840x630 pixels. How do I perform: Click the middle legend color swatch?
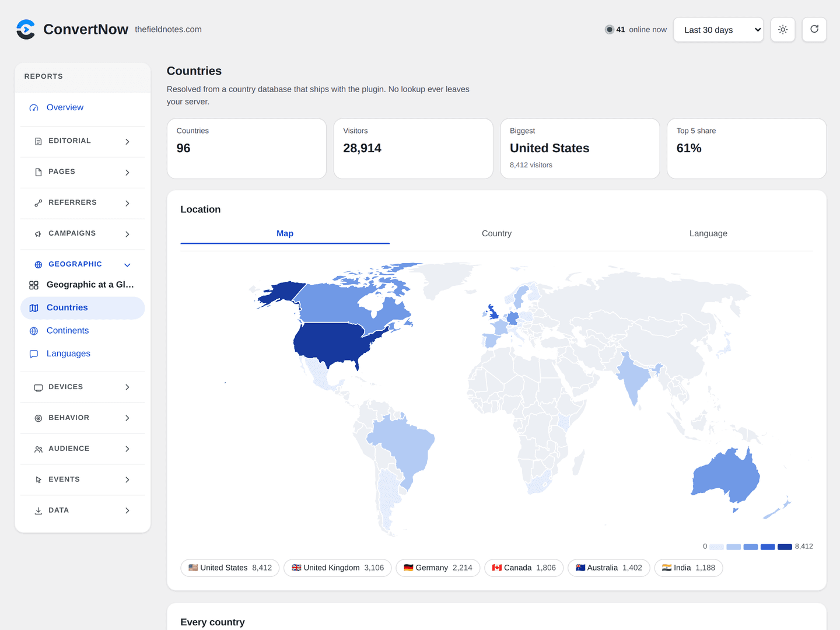751,547
